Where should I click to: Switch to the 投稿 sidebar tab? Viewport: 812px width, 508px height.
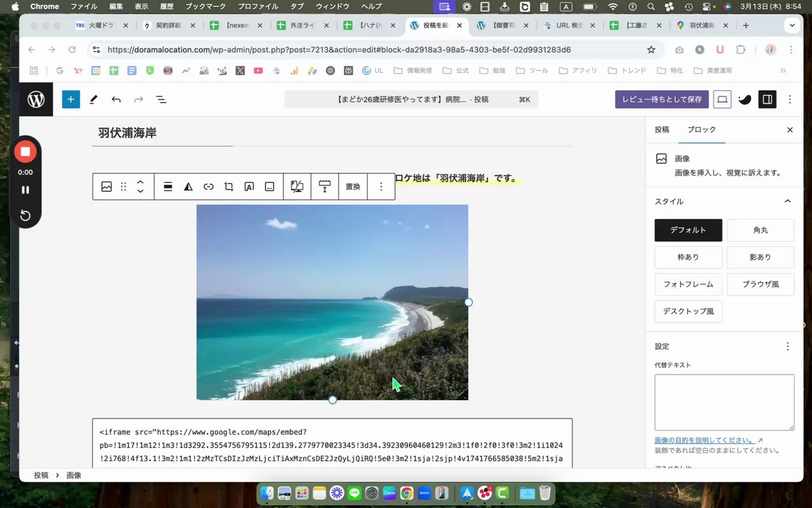pyautogui.click(x=662, y=130)
